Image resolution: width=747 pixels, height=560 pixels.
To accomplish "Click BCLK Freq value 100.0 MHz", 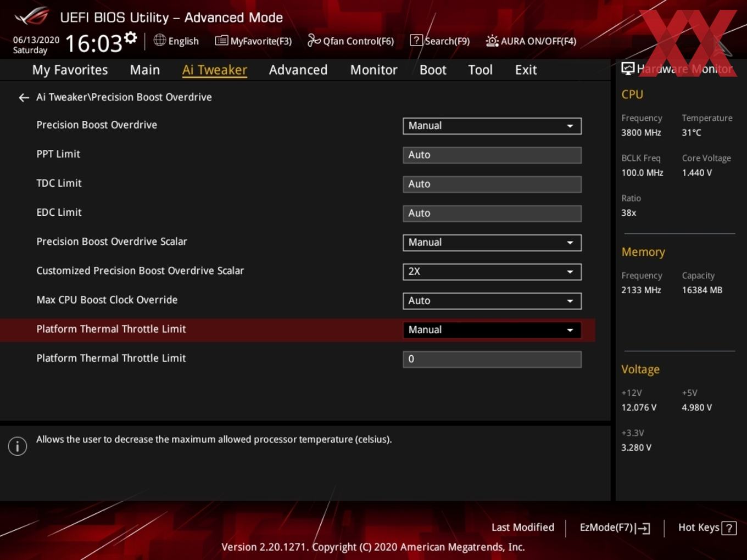I will [x=642, y=173].
